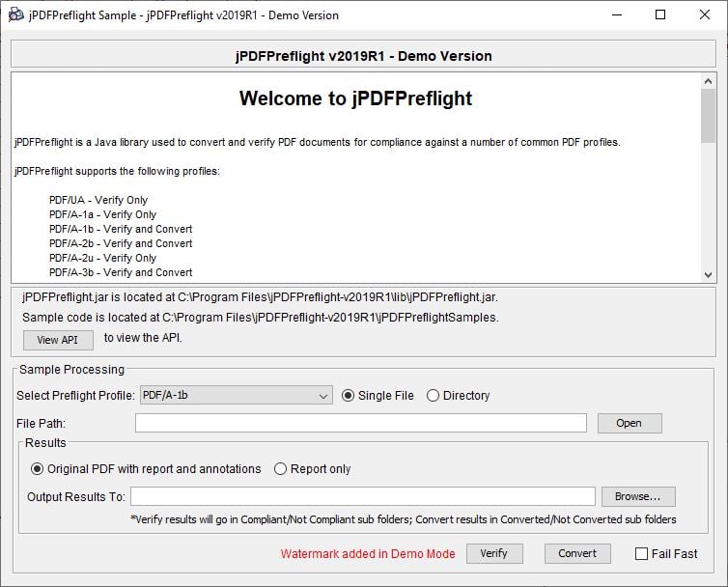The height and width of the screenshot is (587, 728).
Task: Click the scroll up arrow in welcome panel
Action: 708,81
